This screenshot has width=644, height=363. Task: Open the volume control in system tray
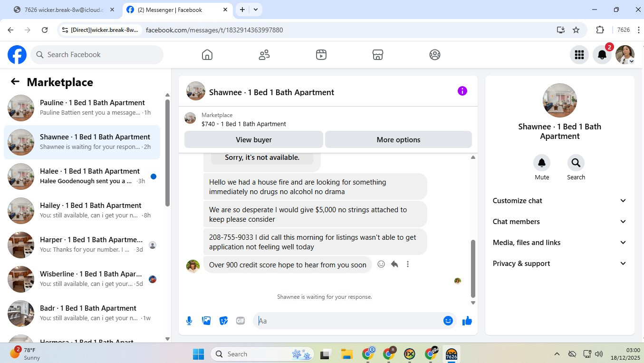(599, 354)
